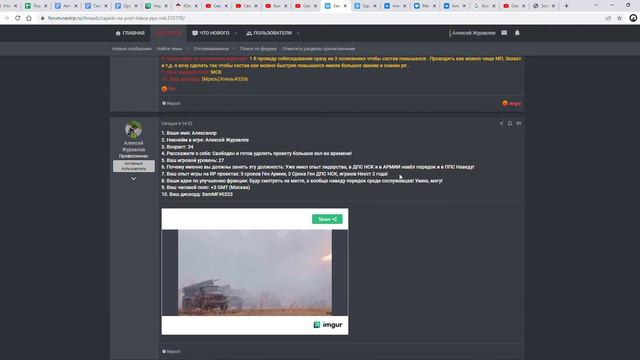Viewport: 640px width, 360px height.
Task: Click text line '5. Ваш игровой уровень: 27'
Action: [193, 160]
